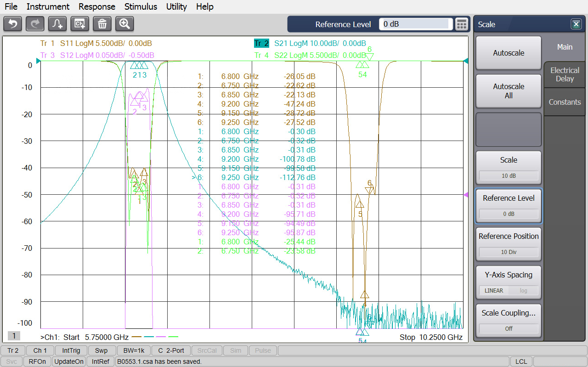Open the Stimulus menu

click(141, 6)
